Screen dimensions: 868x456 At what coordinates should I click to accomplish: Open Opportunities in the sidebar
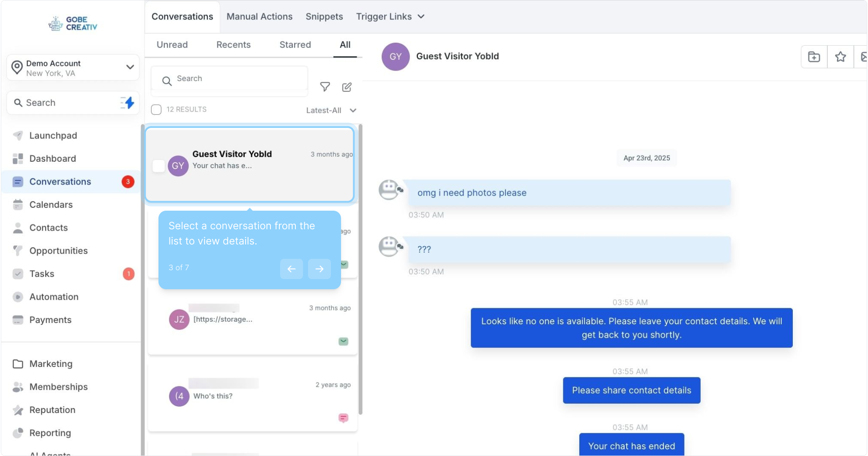click(x=58, y=251)
